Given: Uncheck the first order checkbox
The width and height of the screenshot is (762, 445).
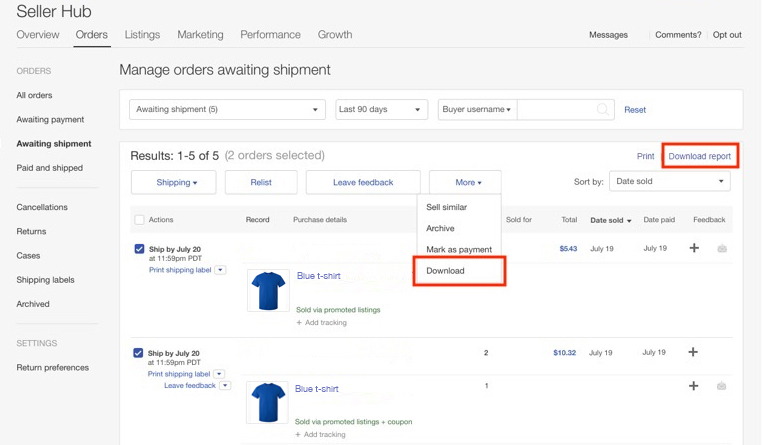Looking at the screenshot, I should click(x=139, y=249).
